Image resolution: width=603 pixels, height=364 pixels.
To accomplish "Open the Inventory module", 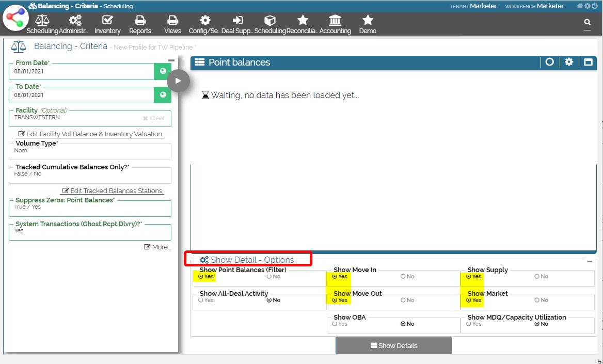I will click(107, 24).
